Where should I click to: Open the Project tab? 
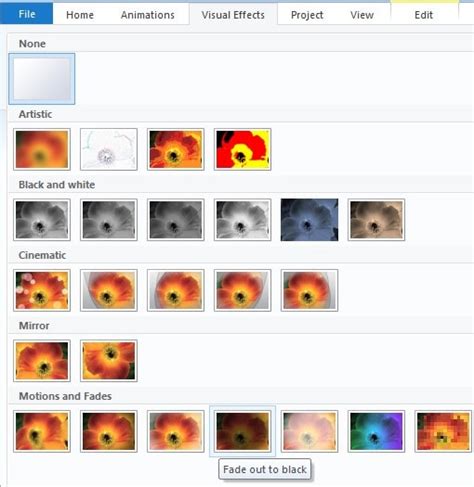pos(307,15)
